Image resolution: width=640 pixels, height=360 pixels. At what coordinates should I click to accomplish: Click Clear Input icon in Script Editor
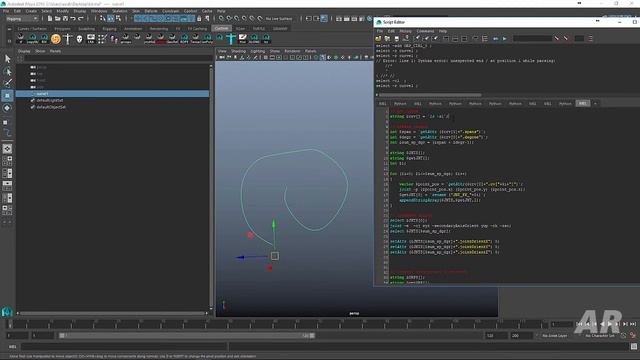click(x=426, y=38)
